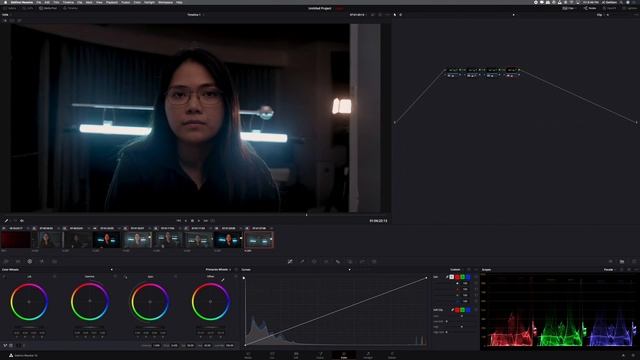
Task: Show the Scopes palette icon
Action: point(622,261)
